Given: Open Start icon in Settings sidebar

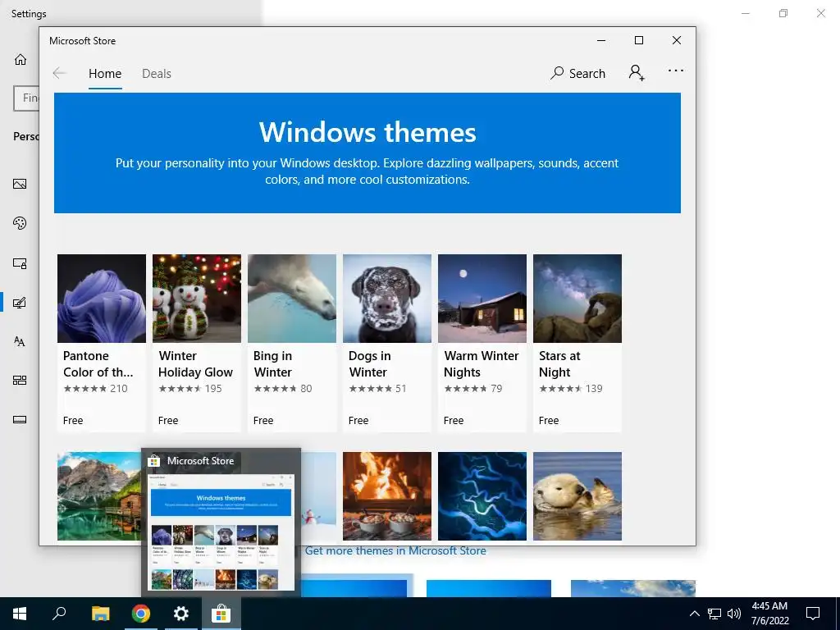Looking at the screenshot, I should [x=20, y=381].
